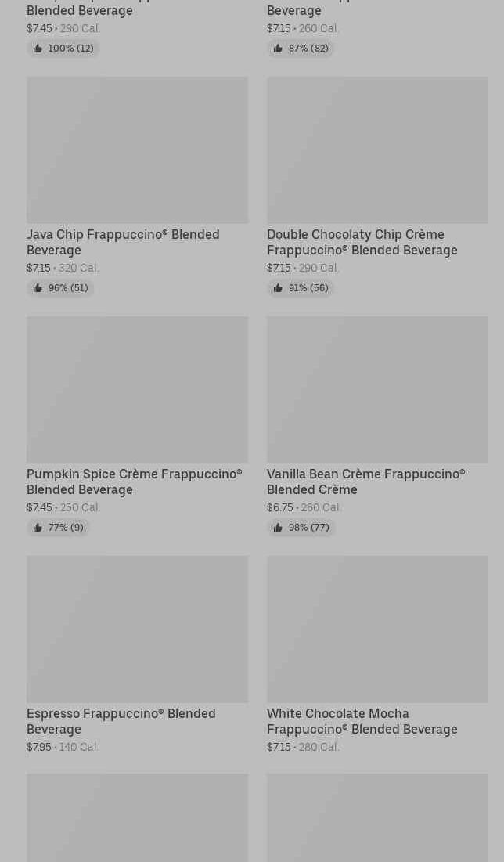
Task: Click thumbs-up icon under Pumpkin Spice Crème Frappuccino
Action: tap(38, 528)
